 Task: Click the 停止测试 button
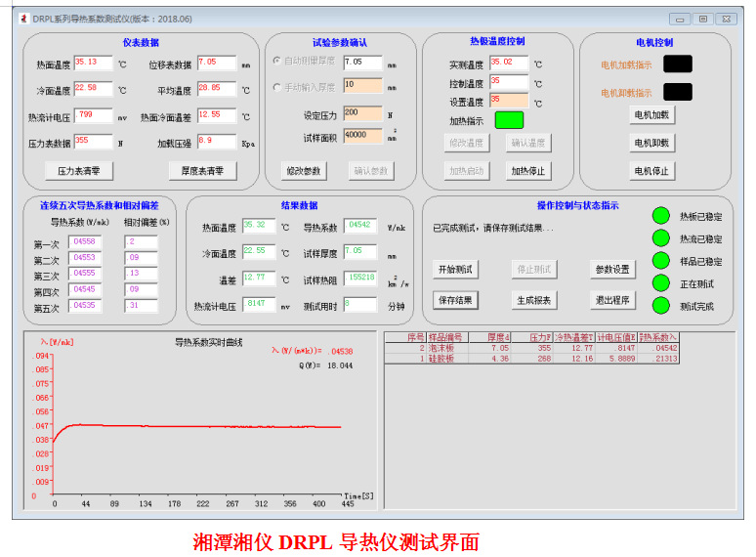[x=534, y=269]
